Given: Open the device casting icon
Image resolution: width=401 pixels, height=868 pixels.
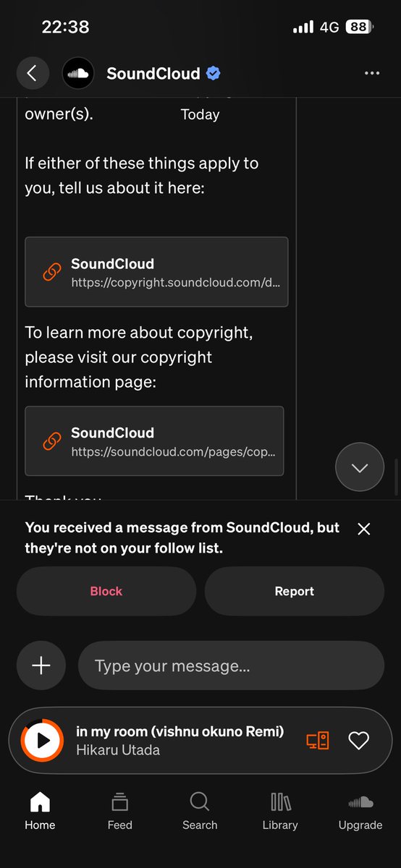Looking at the screenshot, I should click(x=318, y=741).
